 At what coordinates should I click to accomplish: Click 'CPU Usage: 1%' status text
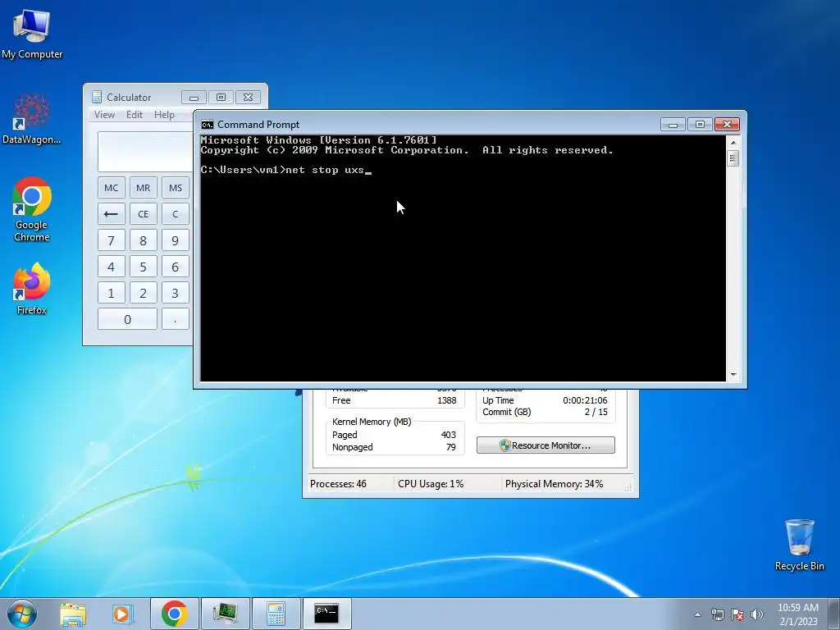431,484
